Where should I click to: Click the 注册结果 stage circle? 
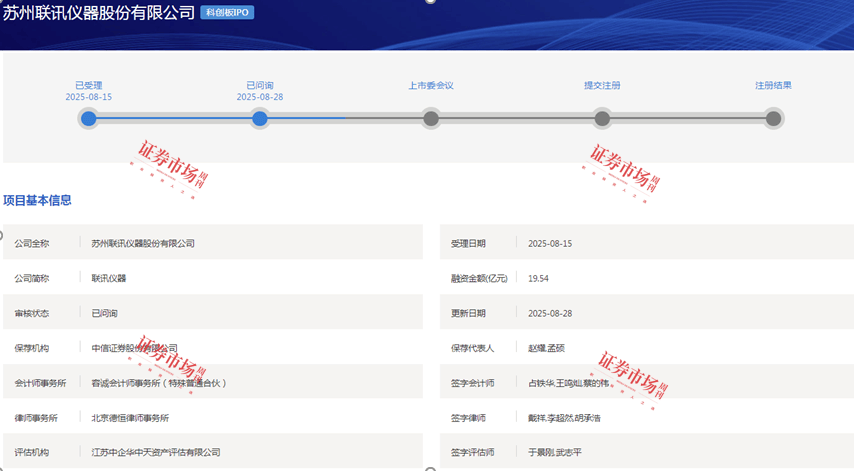pos(773,119)
